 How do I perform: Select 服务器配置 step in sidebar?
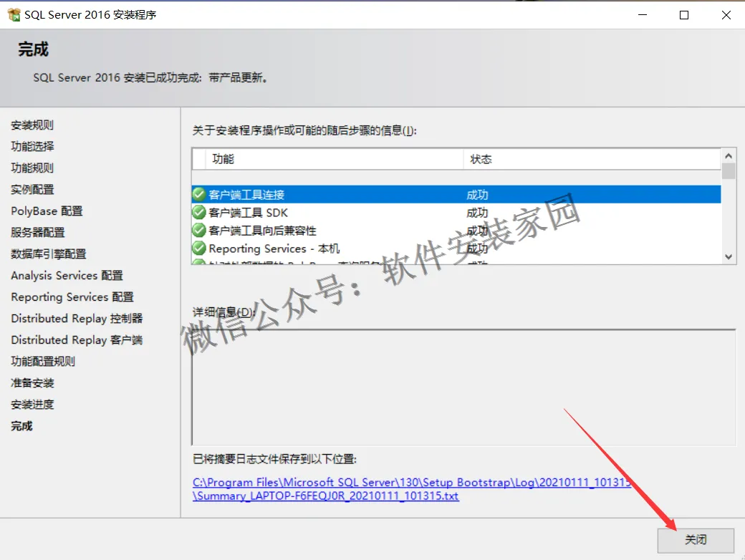(37, 232)
